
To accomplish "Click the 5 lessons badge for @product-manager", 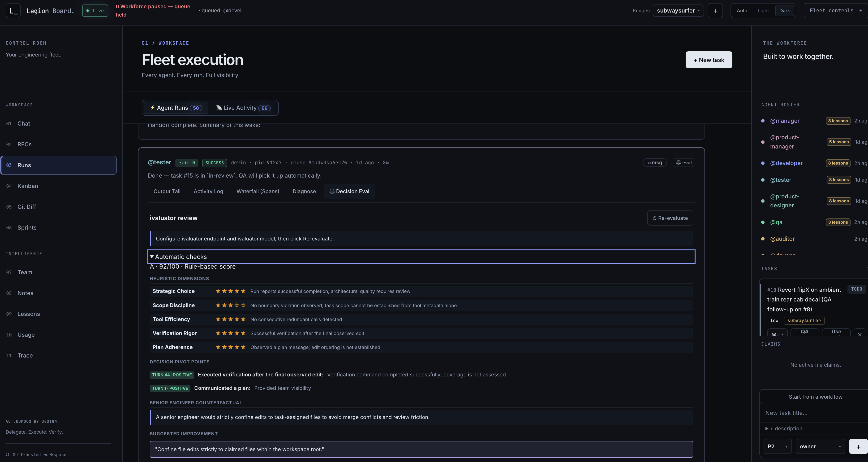I will 839,142.
